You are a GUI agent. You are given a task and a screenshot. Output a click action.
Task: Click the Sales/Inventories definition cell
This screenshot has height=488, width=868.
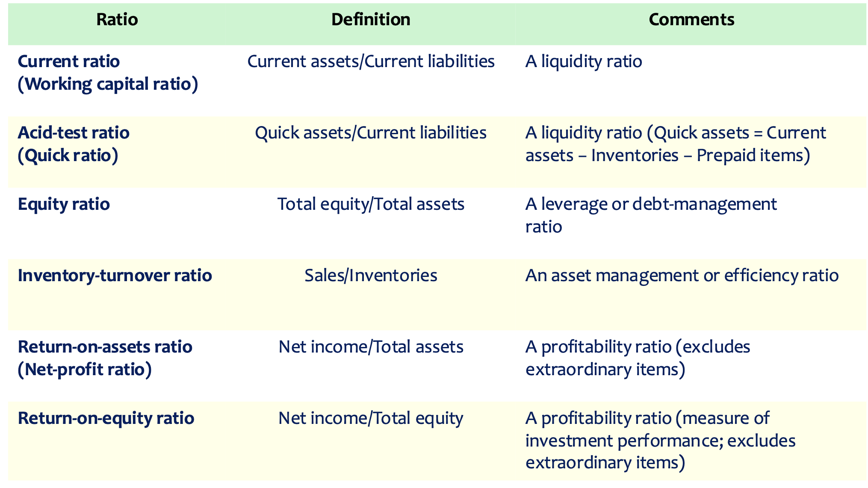(371, 276)
